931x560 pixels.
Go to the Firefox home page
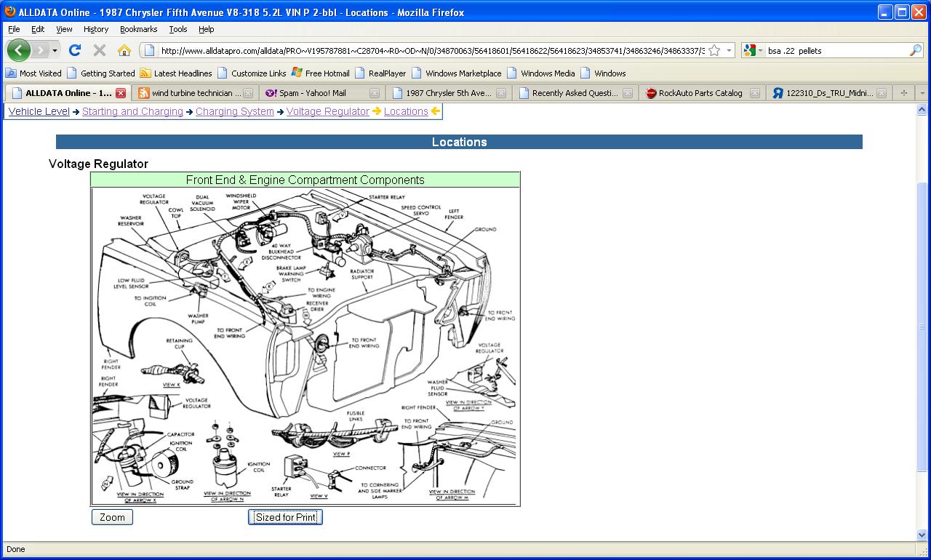point(124,50)
